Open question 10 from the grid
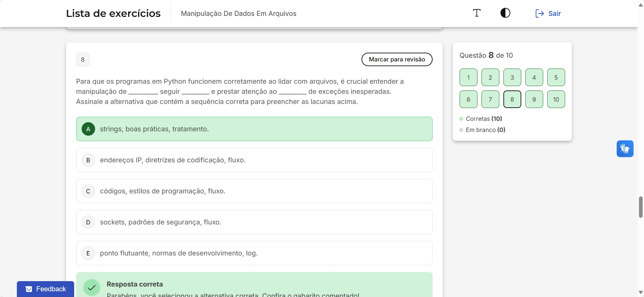Screen dimensions: 644x297 point(556,99)
